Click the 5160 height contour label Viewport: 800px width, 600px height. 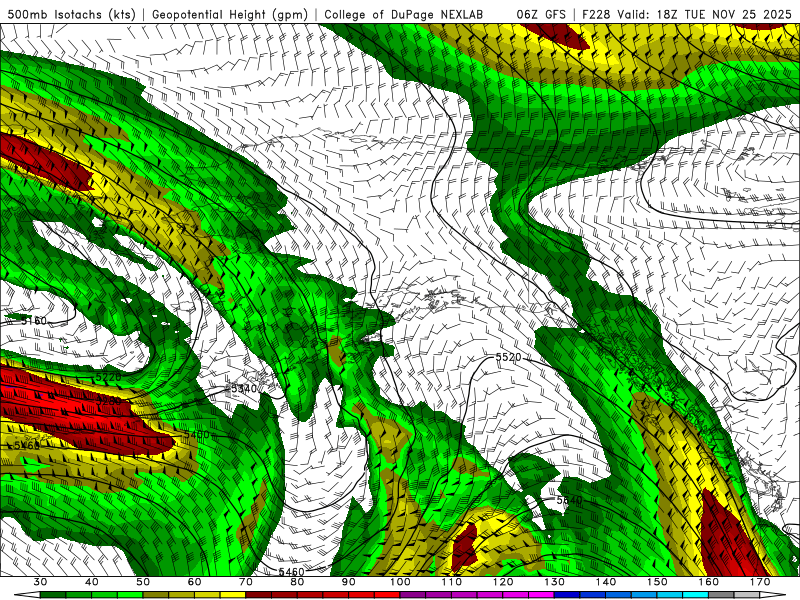click(34, 321)
